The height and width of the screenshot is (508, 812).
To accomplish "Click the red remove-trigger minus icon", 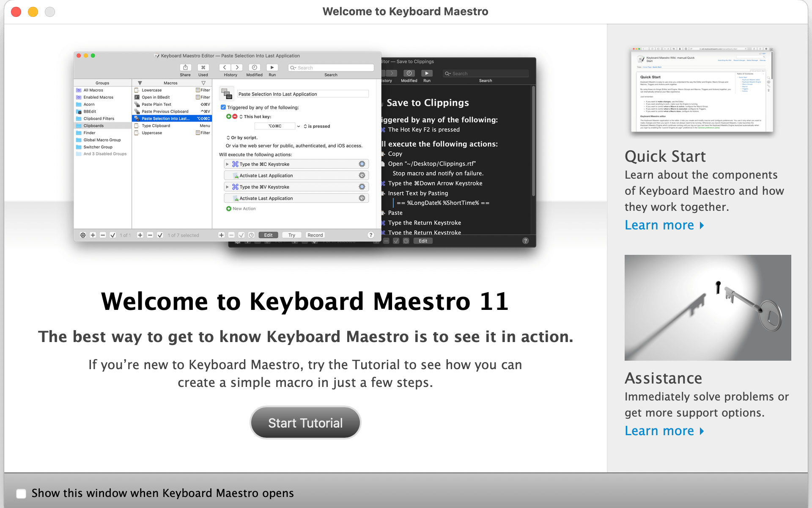I will (235, 116).
